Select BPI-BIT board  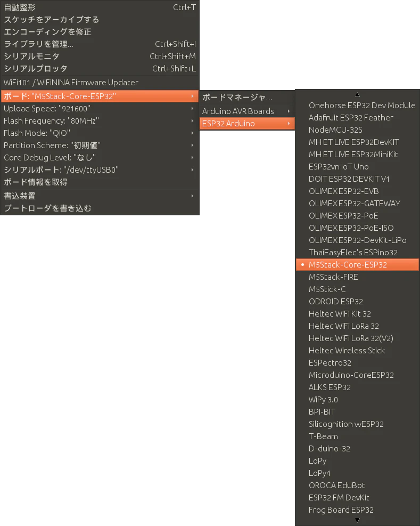pos(357,412)
